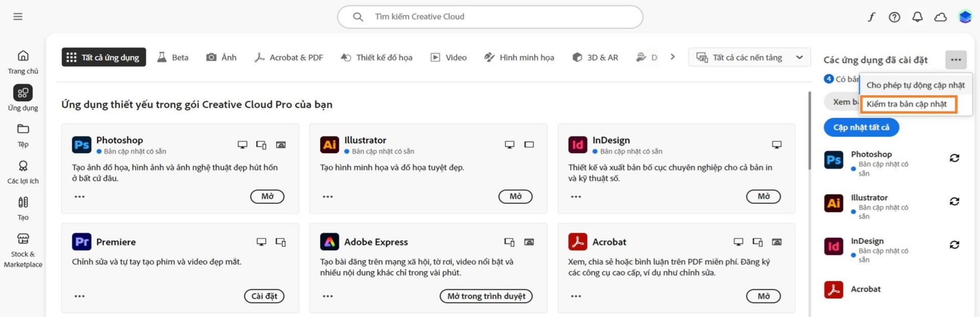The width and height of the screenshot is (980, 317).
Task: Click Illustrator update refresh icon in installed list
Action: coord(954,202)
